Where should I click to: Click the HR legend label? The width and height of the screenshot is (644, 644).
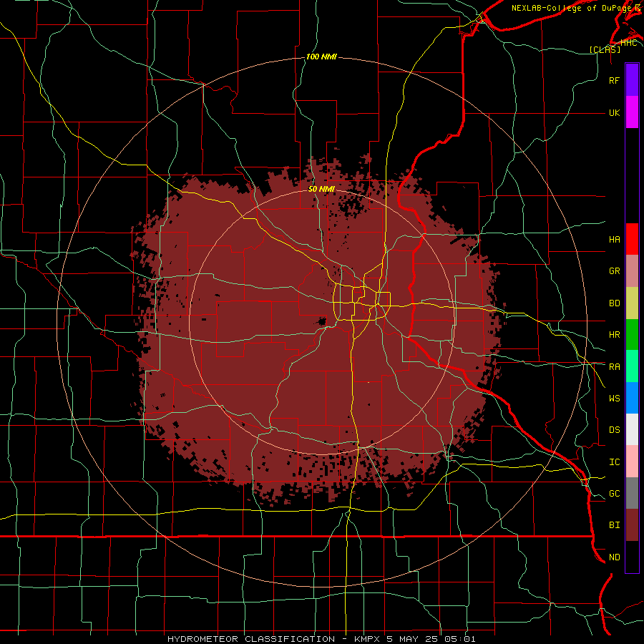coord(615,335)
